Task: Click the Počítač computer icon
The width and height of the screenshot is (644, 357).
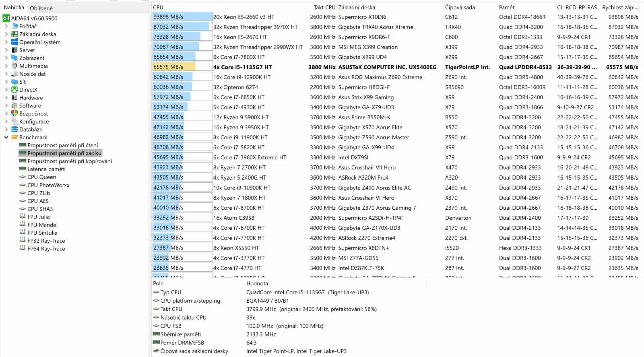Action: point(15,26)
